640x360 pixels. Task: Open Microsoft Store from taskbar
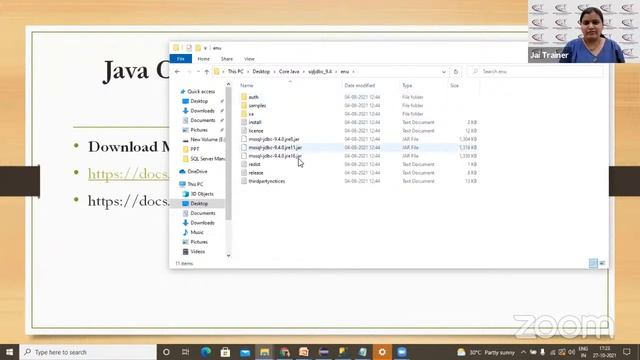225,352
